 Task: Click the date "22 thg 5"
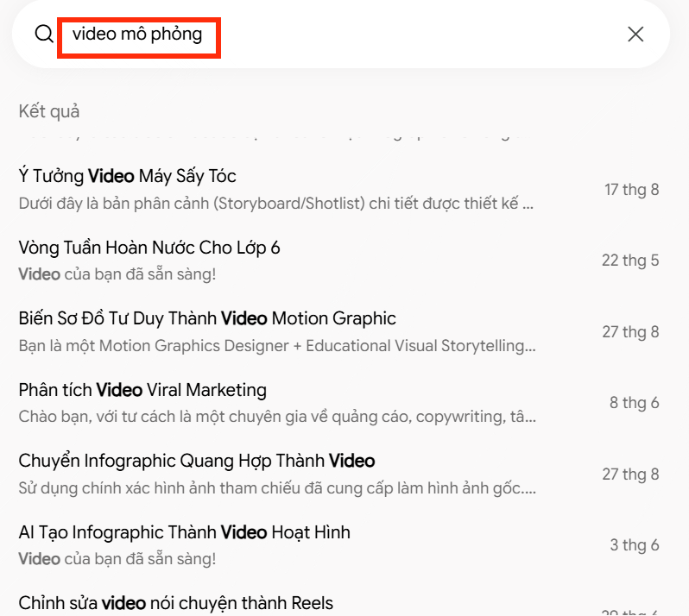pos(630,261)
